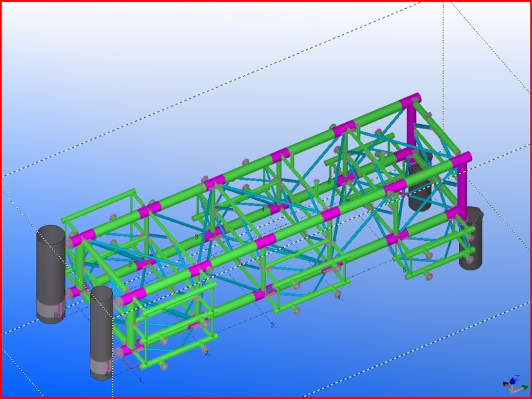Click grid label 2 below the front frame

(x=206, y=352)
